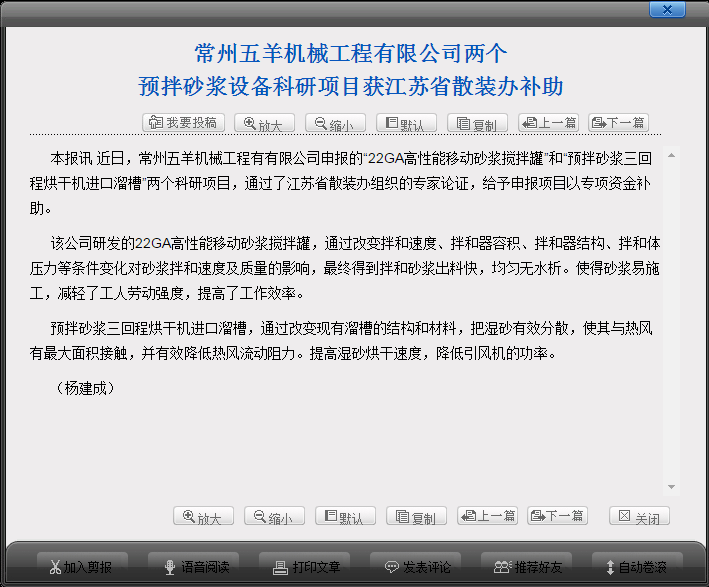Click the top 缩小 zoom-out button
This screenshot has width=709, height=587.
335,123
